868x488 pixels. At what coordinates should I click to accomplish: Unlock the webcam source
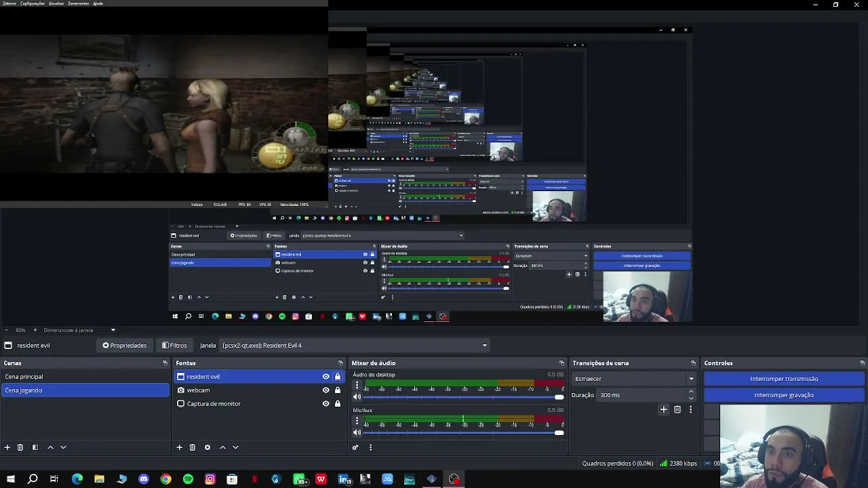(x=338, y=390)
